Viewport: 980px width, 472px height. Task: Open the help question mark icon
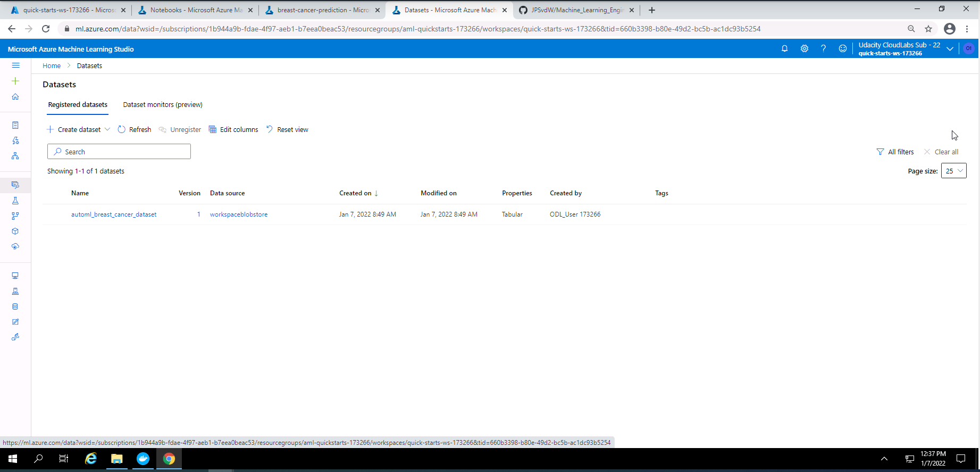pos(823,48)
